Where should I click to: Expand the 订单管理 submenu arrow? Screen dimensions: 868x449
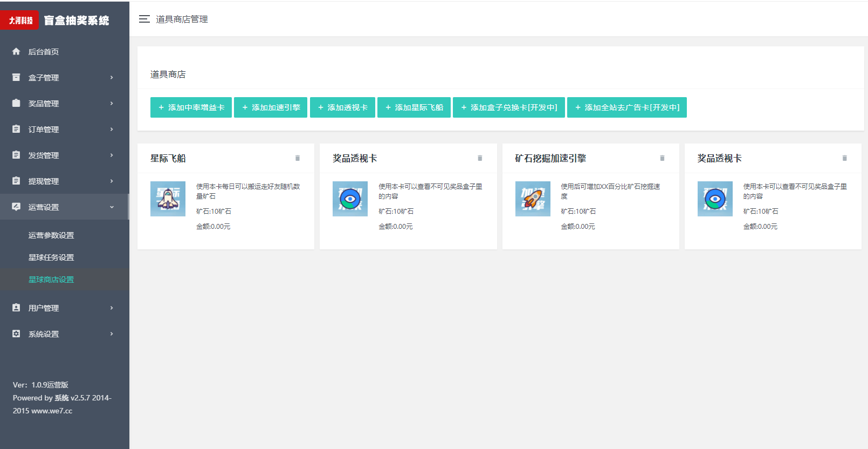[x=112, y=130]
